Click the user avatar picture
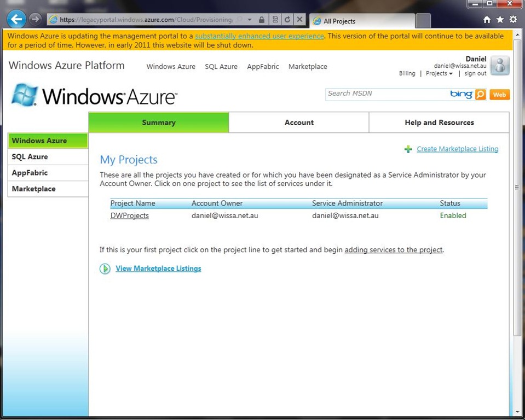The width and height of the screenshot is (525, 420). click(500, 66)
